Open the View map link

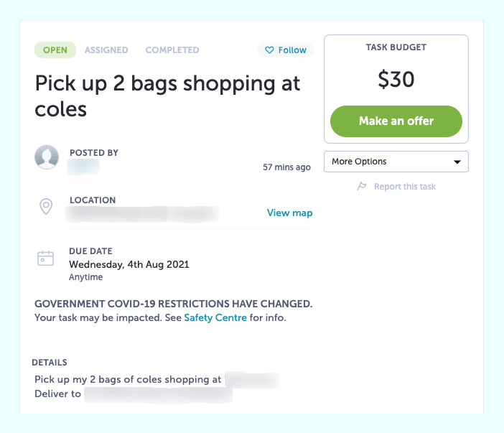point(289,213)
